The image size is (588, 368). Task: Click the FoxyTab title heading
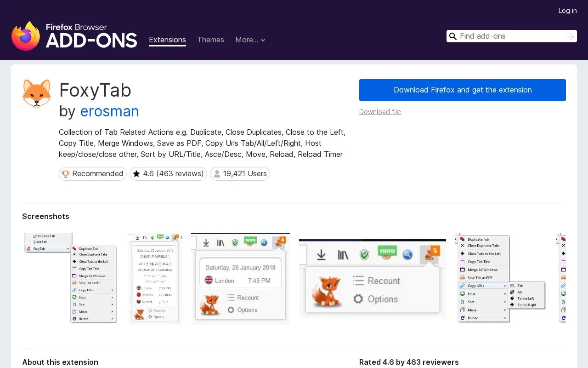point(95,90)
